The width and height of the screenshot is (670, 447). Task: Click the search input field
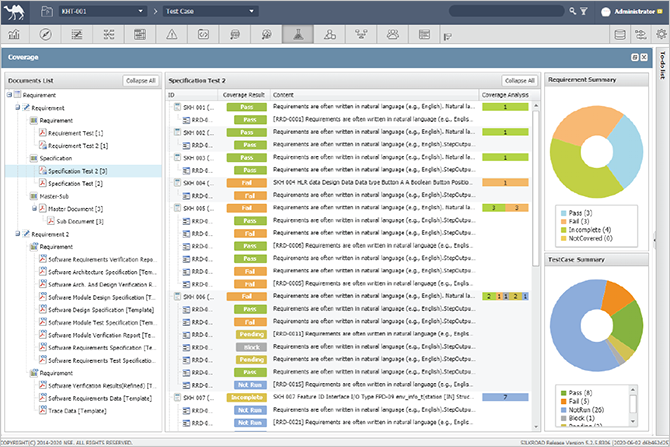[506, 11]
